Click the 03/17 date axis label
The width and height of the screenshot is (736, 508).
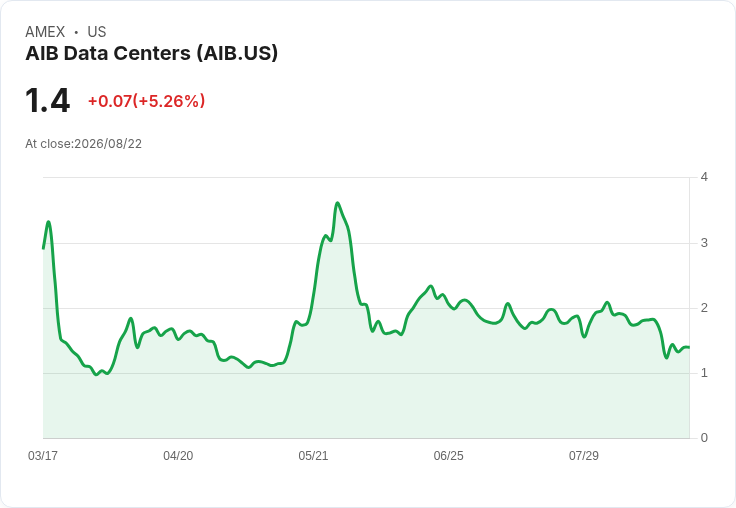(x=43, y=455)
